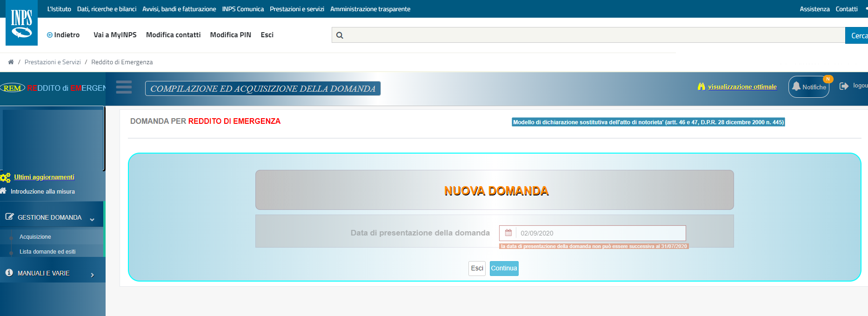
Task: Open Avvisi, bandi e fatturazione menu
Action: tap(179, 9)
